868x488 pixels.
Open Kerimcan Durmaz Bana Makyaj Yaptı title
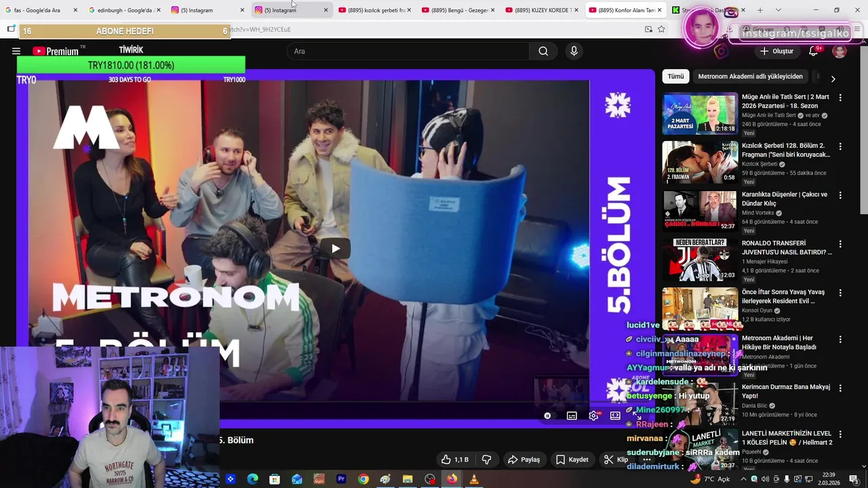click(x=786, y=391)
